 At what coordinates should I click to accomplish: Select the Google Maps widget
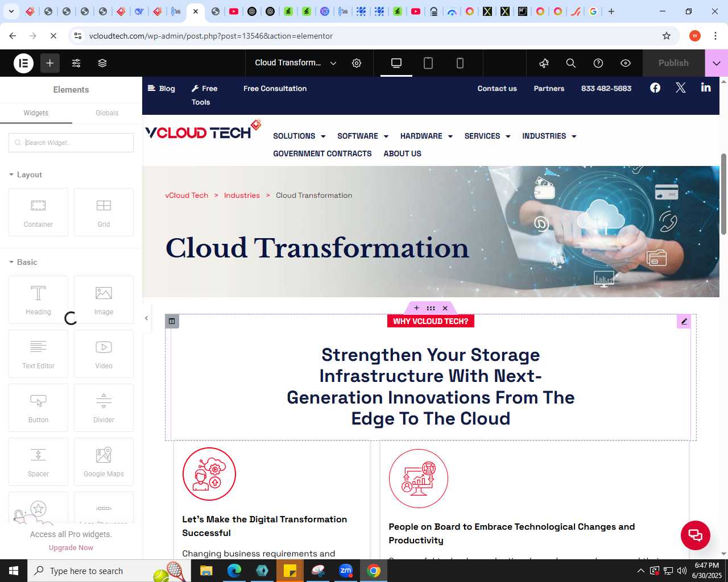click(104, 462)
